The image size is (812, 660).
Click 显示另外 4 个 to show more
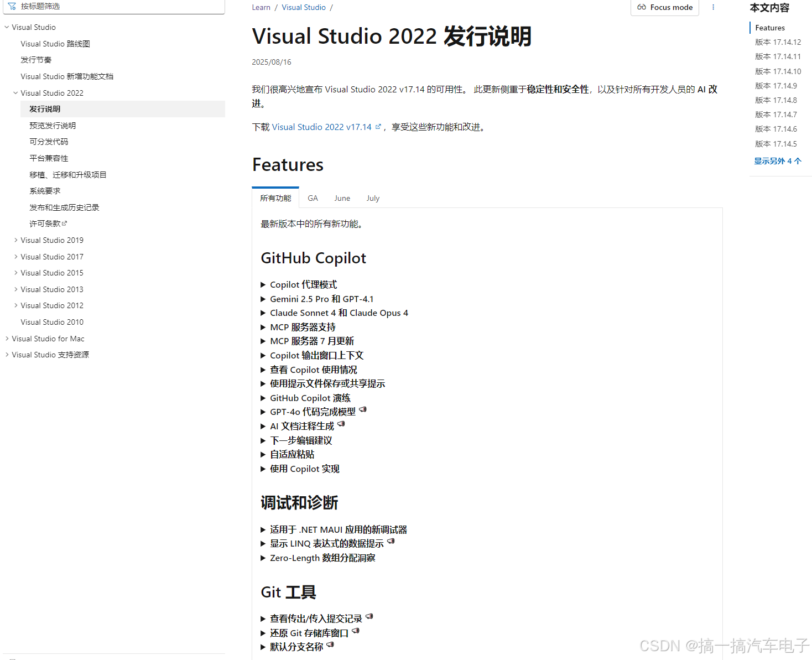pos(778,161)
